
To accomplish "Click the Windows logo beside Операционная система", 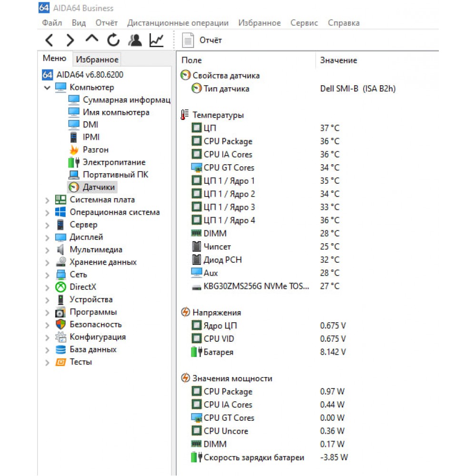I will point(61,212).
